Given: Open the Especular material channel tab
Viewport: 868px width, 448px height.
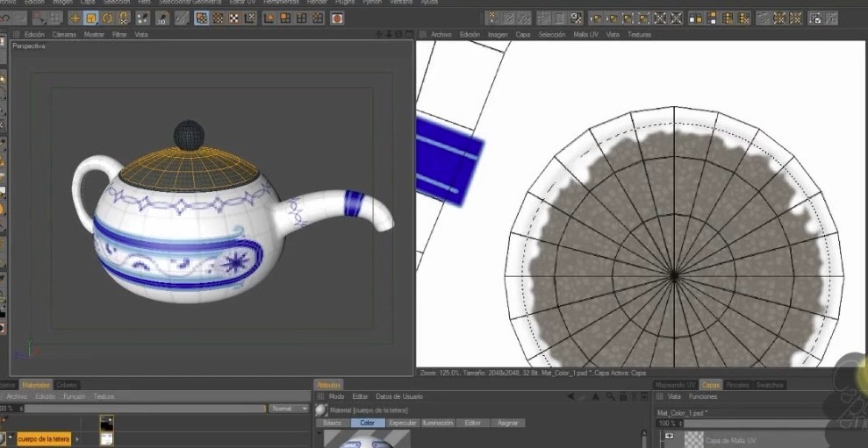Looking at the screenshot, I should 403,423.
